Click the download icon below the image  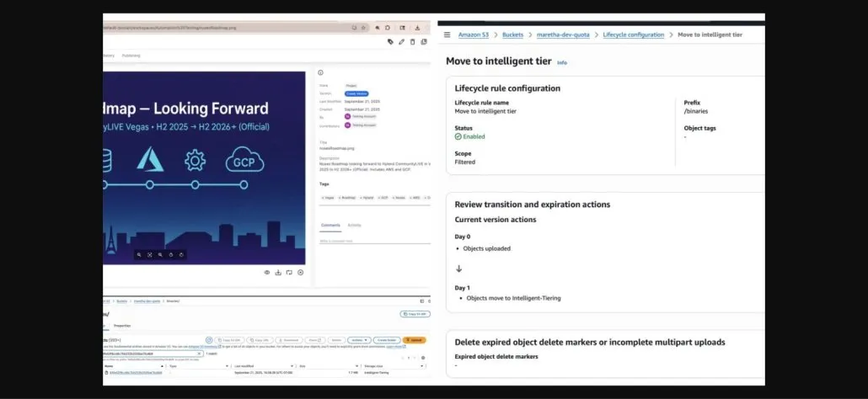[278, 273]
